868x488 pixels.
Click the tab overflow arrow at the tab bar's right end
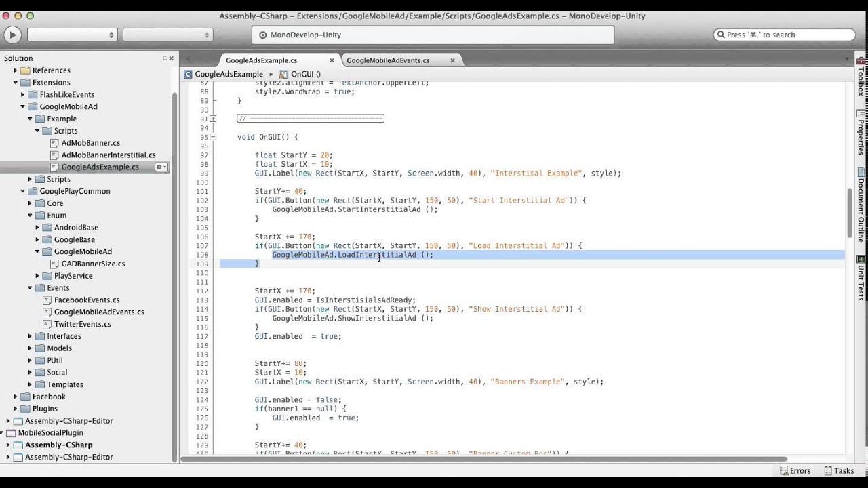point(847,60)
